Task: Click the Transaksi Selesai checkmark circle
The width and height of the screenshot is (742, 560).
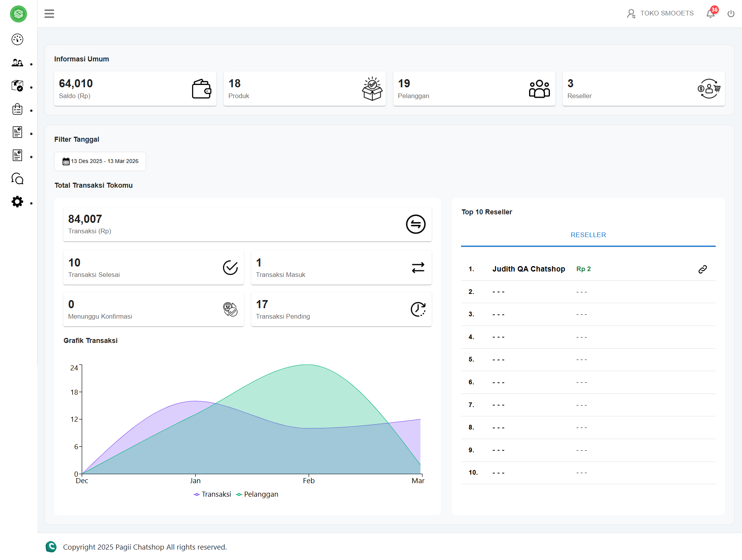Action: [x=230, y=267]
